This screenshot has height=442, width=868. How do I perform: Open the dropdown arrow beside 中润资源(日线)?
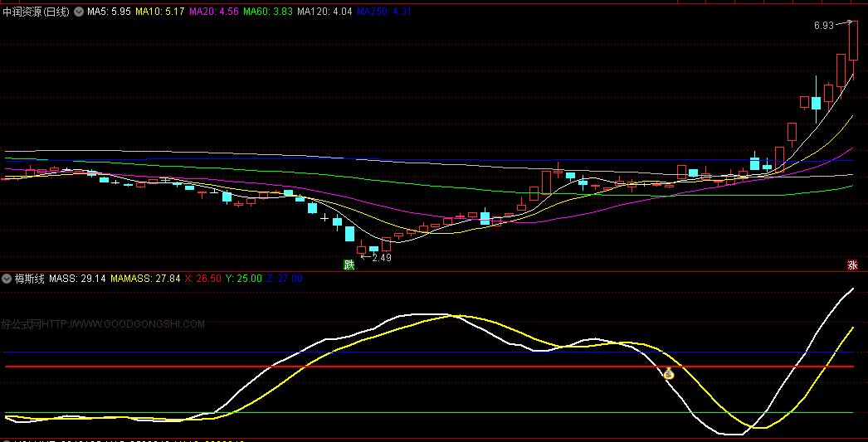point(79,12)
